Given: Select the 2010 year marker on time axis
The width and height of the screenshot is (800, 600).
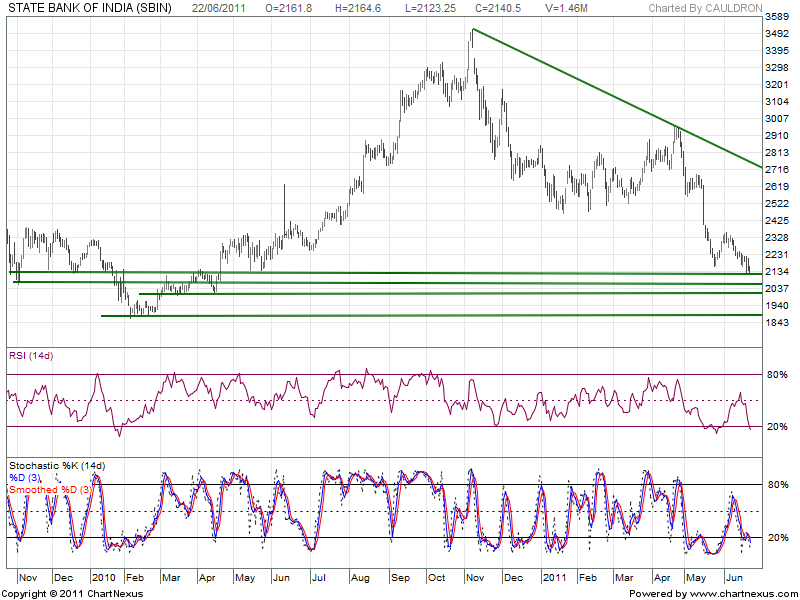Looking at the screenshot, I should coord(103,577).
